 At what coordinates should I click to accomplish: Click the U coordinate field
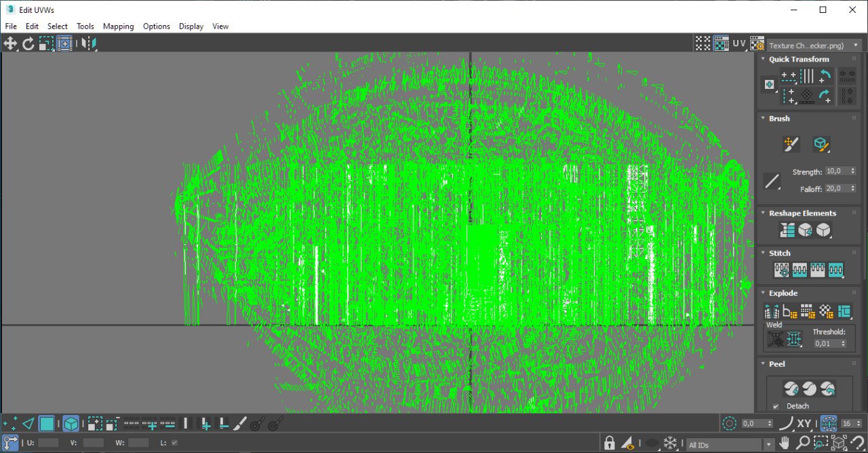click(48, 443)
